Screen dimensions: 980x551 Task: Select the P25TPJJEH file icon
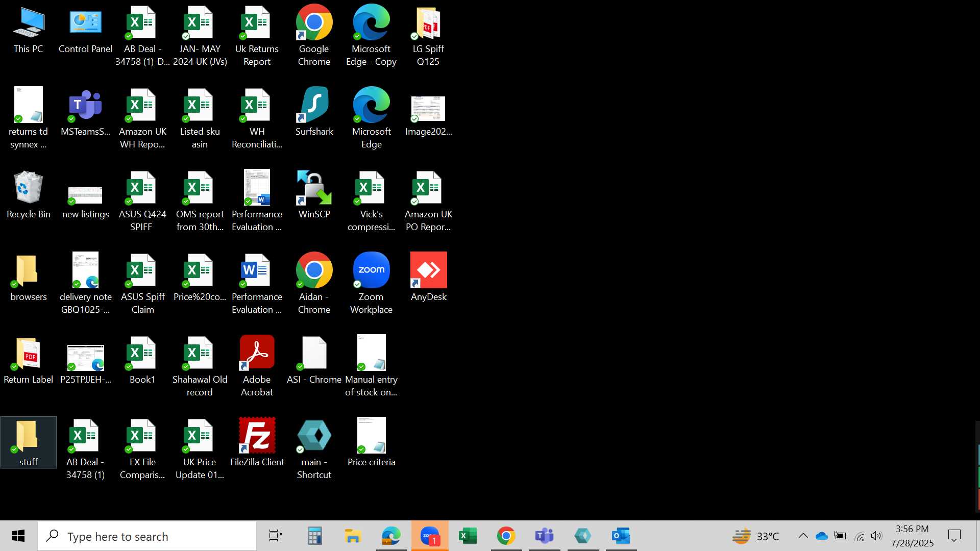(85, 360)
